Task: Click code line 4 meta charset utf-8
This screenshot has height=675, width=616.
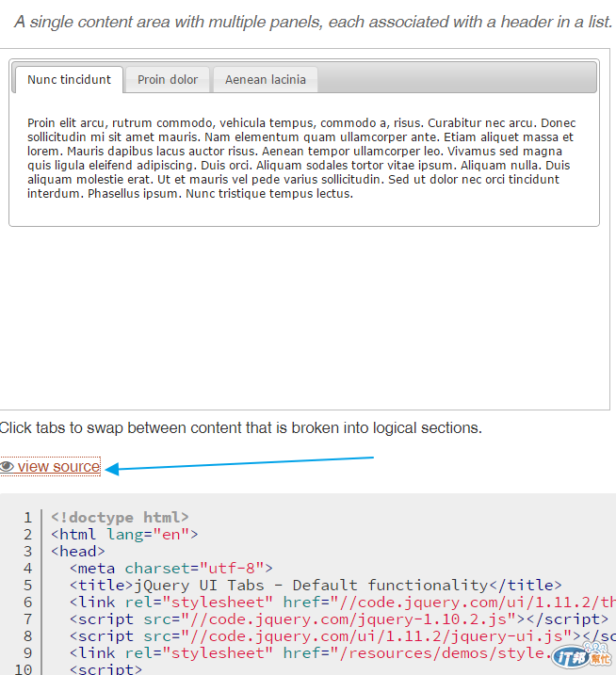Action: (171, 569)
